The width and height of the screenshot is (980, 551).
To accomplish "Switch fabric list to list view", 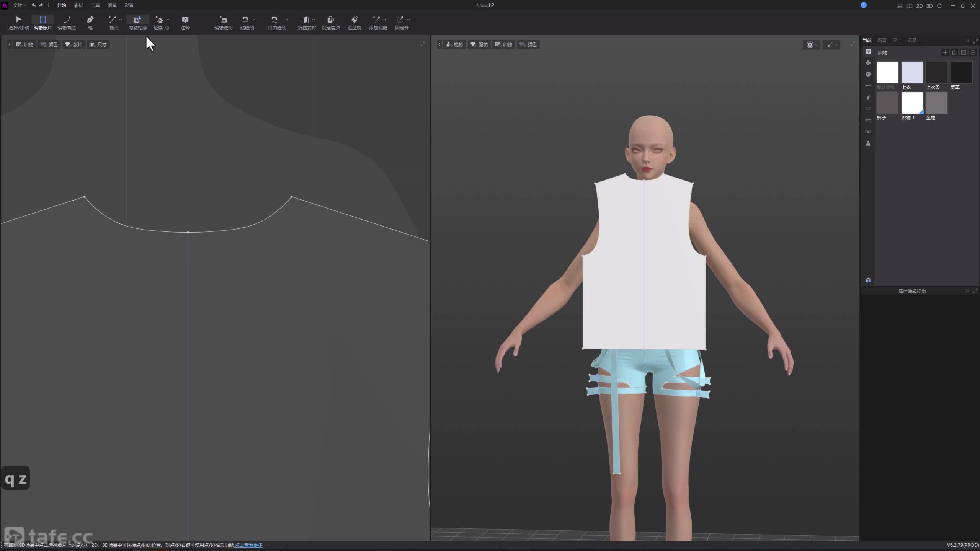I will click(x=973, y=52).
